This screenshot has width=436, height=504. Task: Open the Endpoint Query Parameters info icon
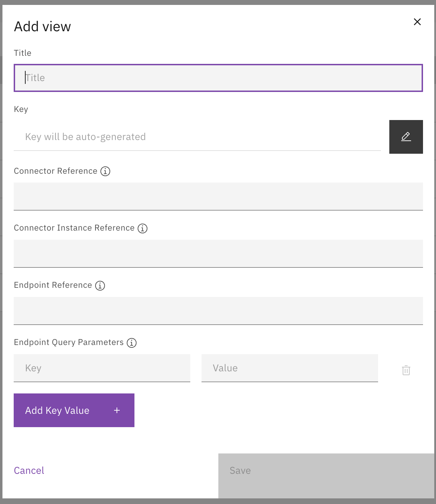pyautogui.click(x=131, y=343)
